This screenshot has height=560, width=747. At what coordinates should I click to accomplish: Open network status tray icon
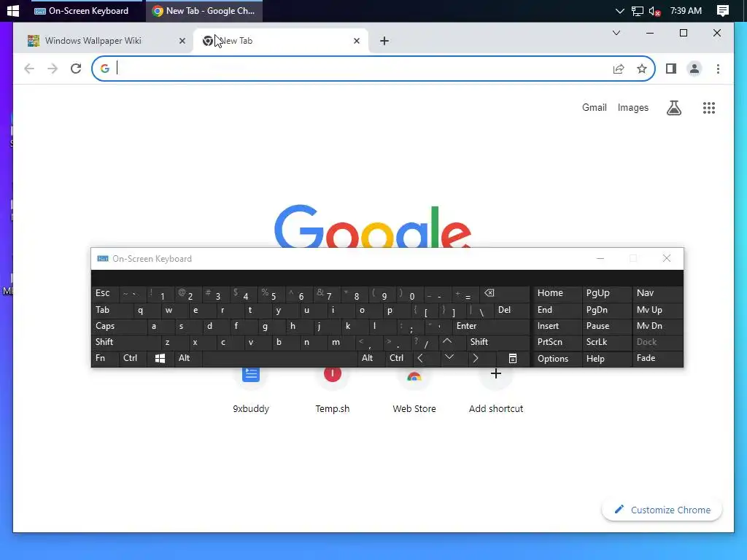click(638, 11)
